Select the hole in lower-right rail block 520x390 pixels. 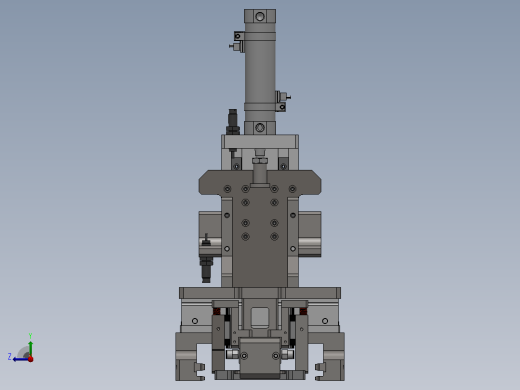click(x=325, y=321)
